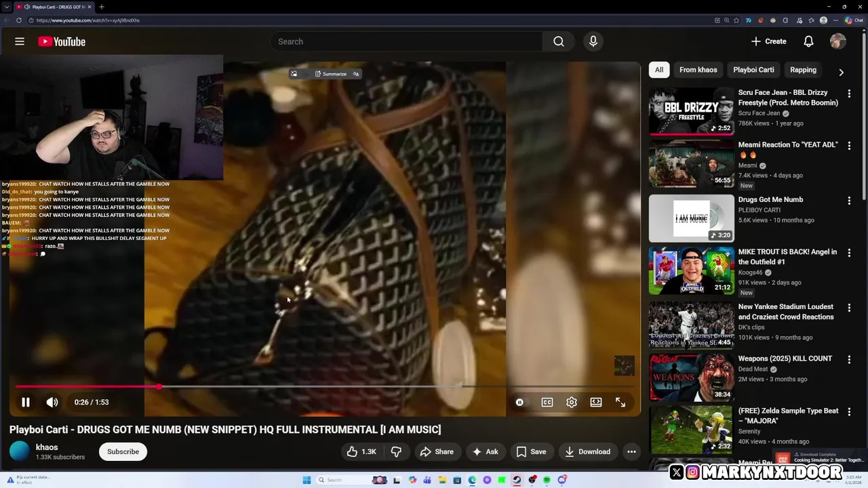Screen dimensions: 868x488
Task: Toggle closed captions CC button
Action: tap(547, 402)
